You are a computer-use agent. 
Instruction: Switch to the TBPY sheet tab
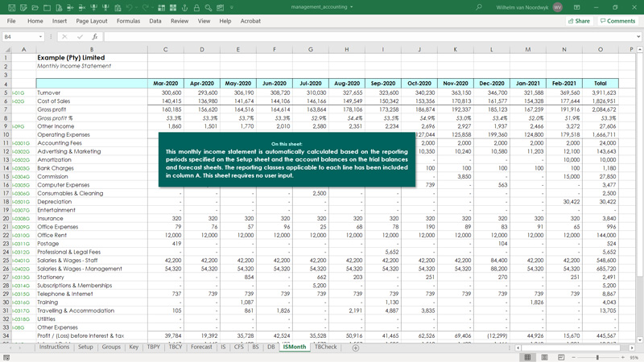(153, 347)
